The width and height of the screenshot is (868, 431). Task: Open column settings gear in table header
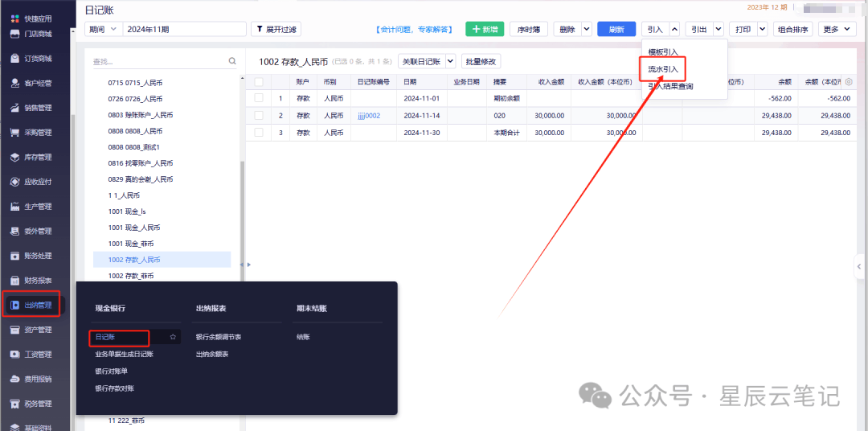[849, 82]
